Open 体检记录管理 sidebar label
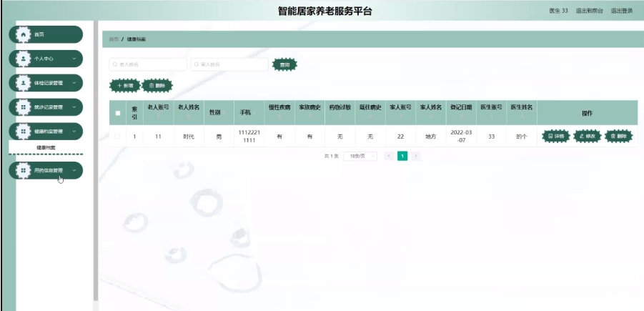This screenshot has height=311, width=644. 49,83
